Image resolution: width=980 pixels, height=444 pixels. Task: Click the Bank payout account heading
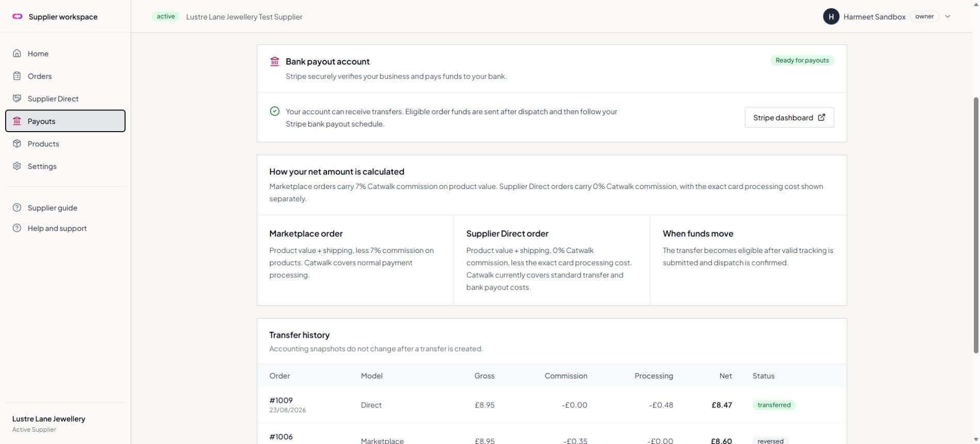(x=328, y=61)
